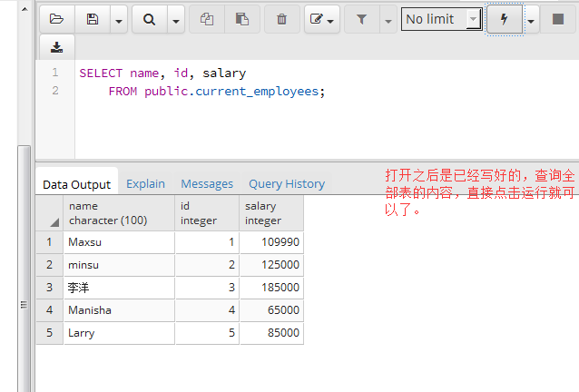The height and width of the screenshot is (392, 579).
Task: Open the Find options dropdown arrow
Action: click(x=176, y=19)
